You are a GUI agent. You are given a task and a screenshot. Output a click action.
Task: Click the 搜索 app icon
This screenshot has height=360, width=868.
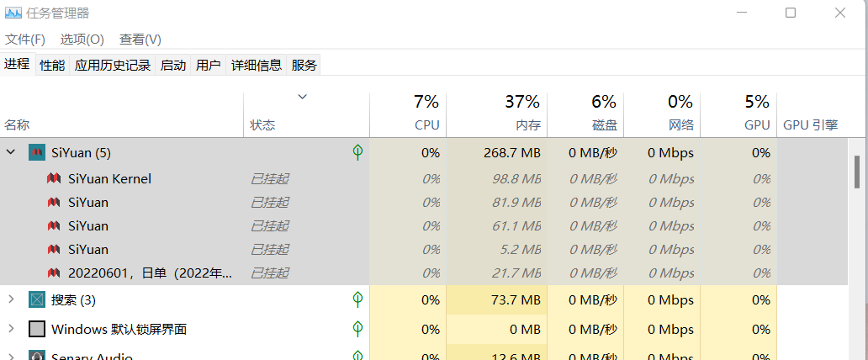37,300
